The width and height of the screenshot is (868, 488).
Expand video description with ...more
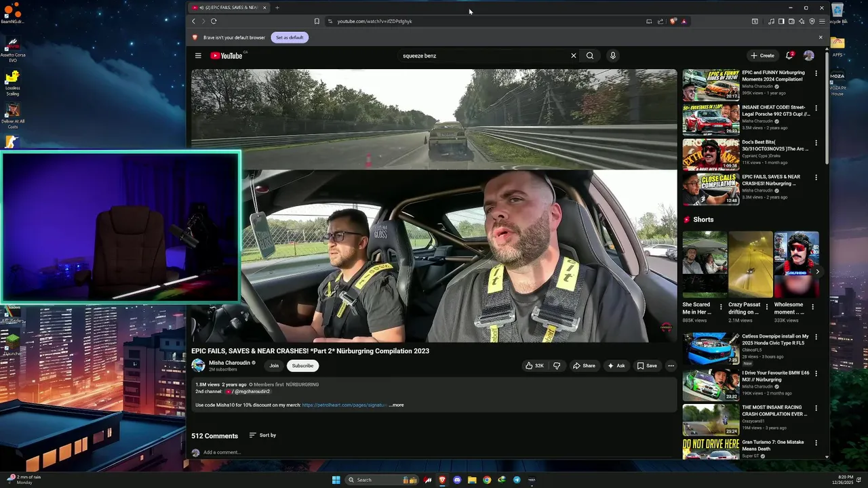point(396,405)
